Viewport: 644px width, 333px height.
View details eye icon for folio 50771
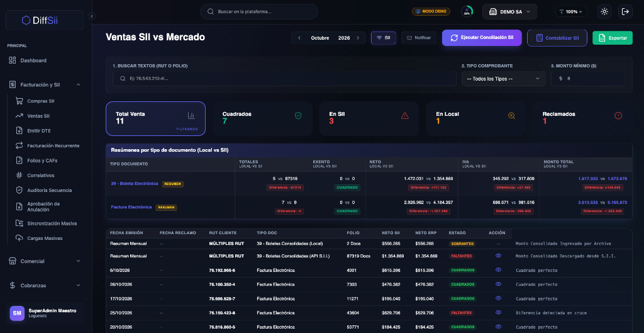click(498, 327)
